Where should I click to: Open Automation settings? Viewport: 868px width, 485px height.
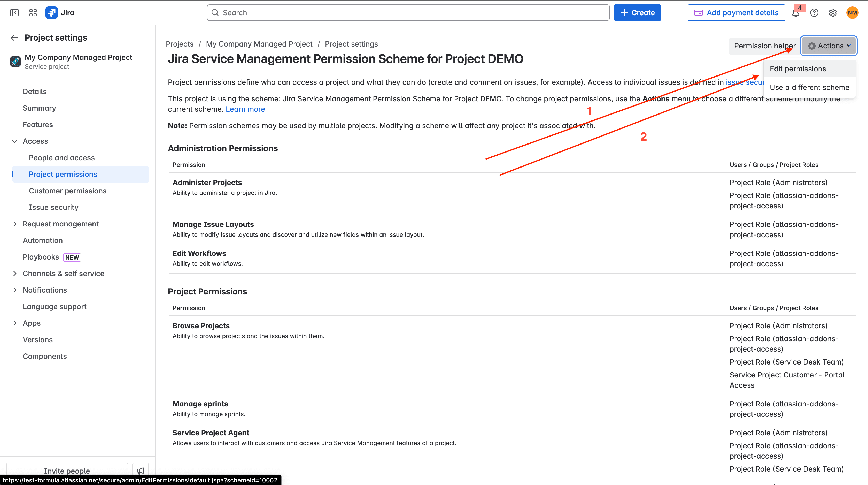point(43,240)
